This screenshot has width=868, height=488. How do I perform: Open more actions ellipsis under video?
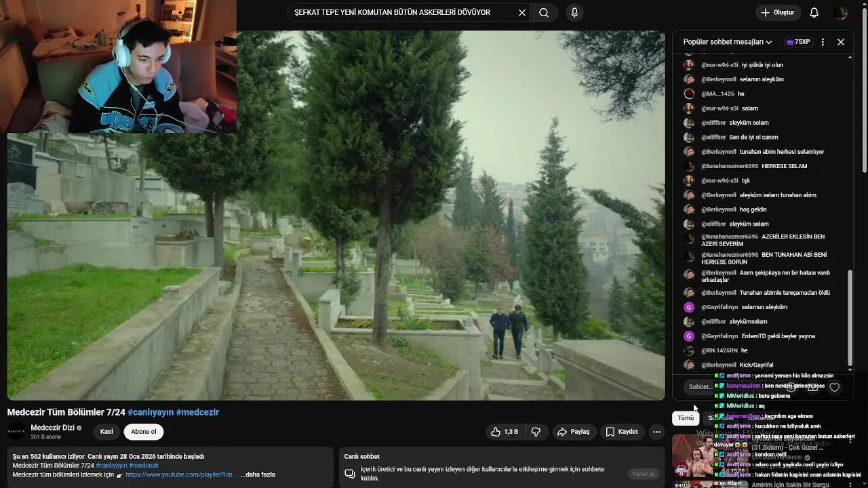click(x=656, y=432)
